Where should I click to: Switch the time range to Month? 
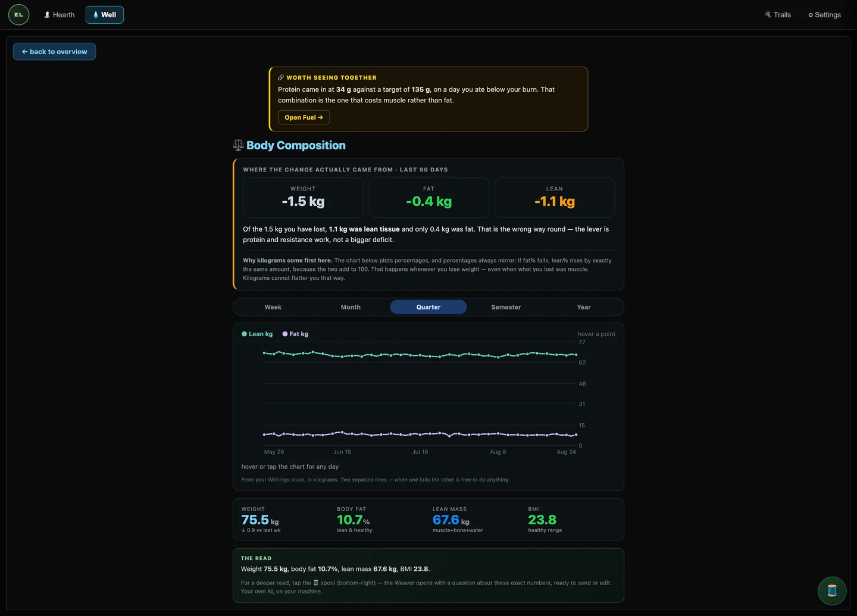pos(351,307)
